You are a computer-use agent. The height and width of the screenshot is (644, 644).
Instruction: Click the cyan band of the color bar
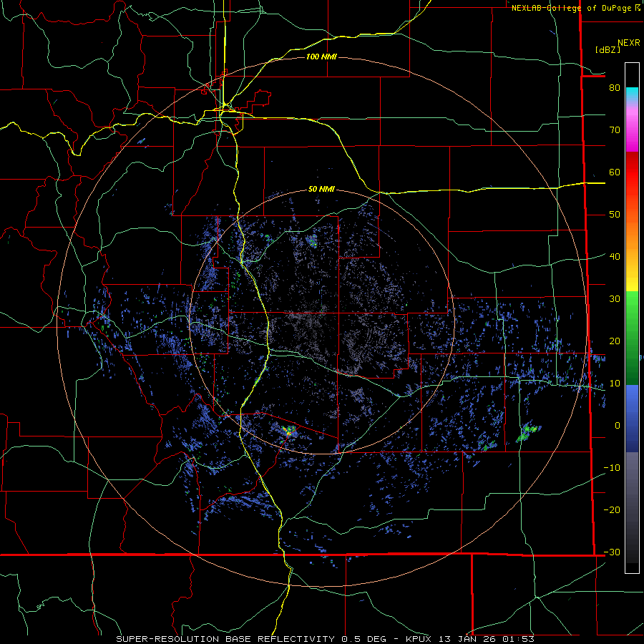pyautogui.click(x=632, y=94)
